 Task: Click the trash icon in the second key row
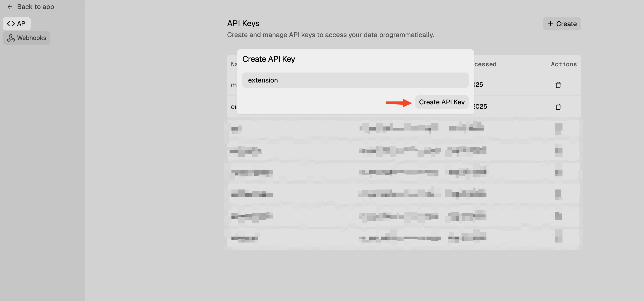pos(558,107)
